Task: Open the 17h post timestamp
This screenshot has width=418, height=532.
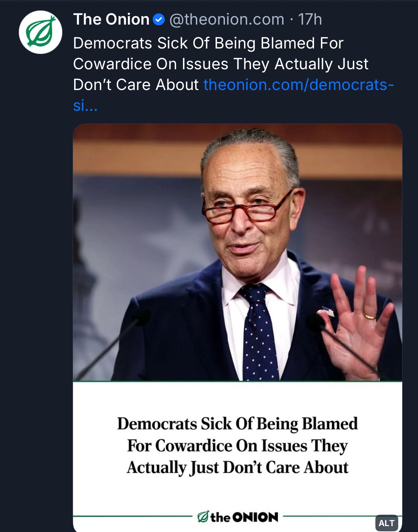Action: pos(310,19)
